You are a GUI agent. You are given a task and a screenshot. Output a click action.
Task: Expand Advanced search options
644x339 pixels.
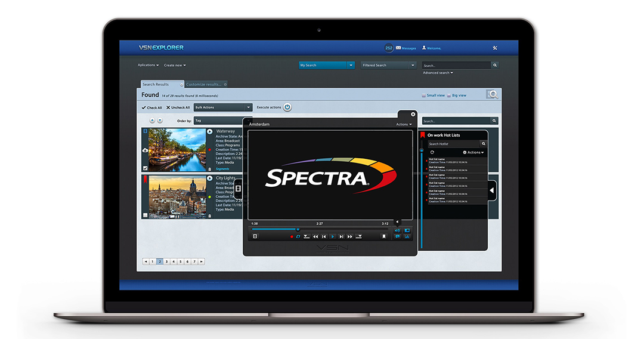[438, 73]
